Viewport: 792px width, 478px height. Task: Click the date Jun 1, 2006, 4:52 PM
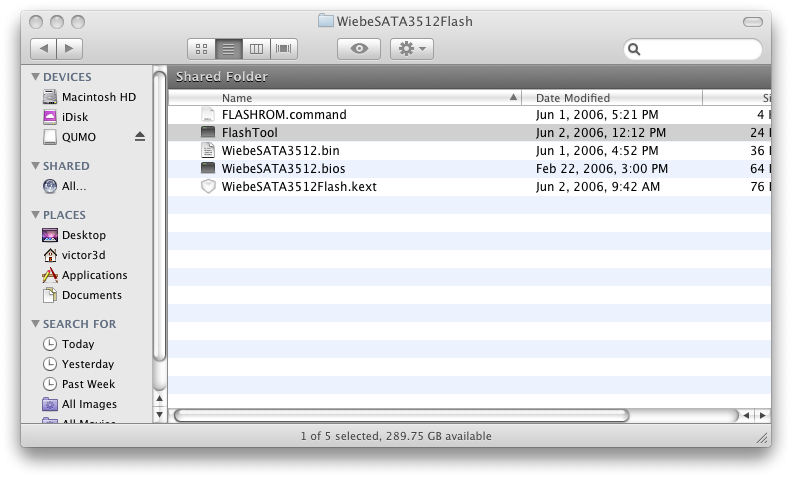(x=597, y=151)
